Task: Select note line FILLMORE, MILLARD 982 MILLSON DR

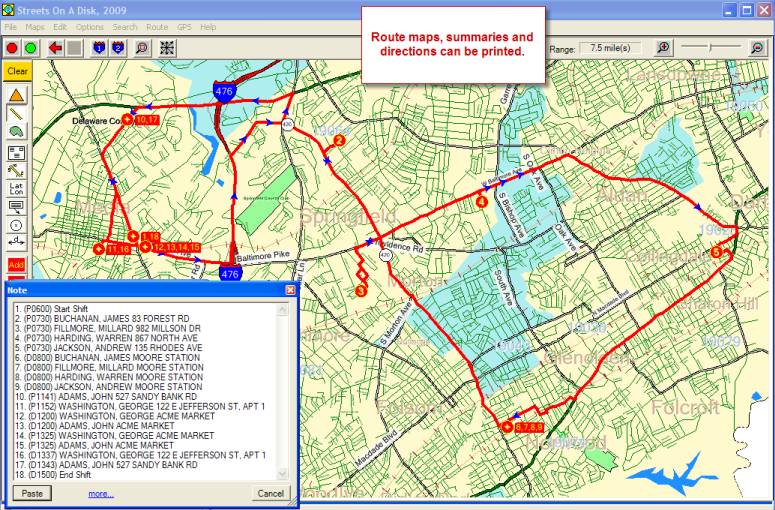Action: [107, 328]
